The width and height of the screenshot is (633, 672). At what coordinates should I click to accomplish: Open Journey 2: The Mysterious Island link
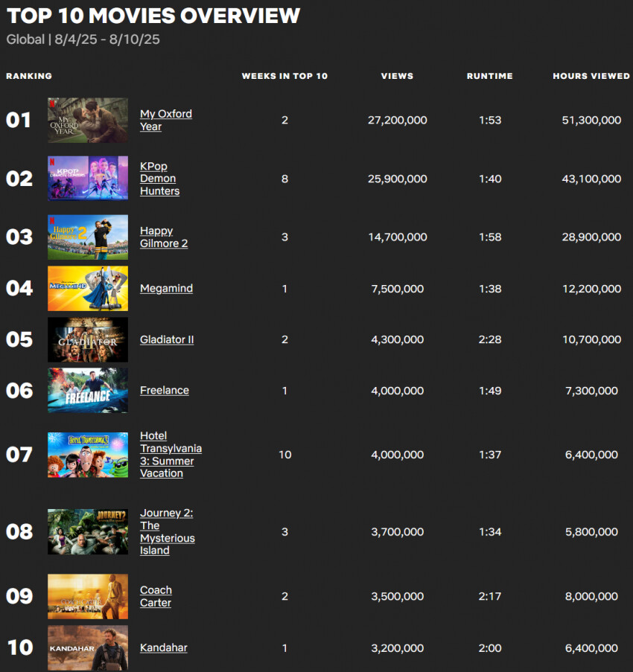(168, 532)
